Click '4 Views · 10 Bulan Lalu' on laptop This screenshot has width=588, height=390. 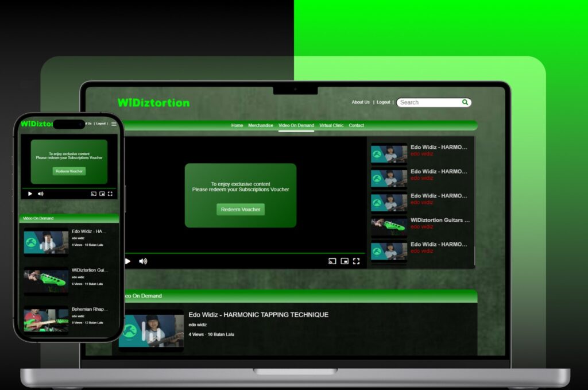[x=211, y=334]
